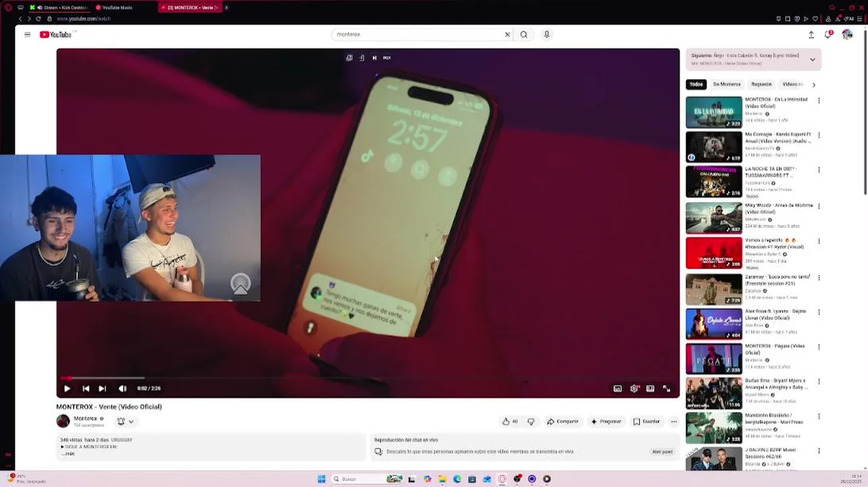Viewport: 868px width, 487px height.
Task: Play the video
Action: coord(67,388)
